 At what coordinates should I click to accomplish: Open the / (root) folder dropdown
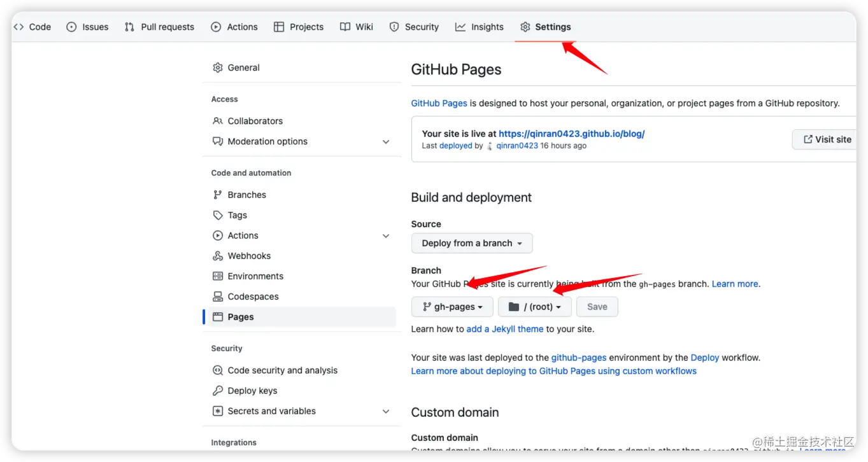535,307
